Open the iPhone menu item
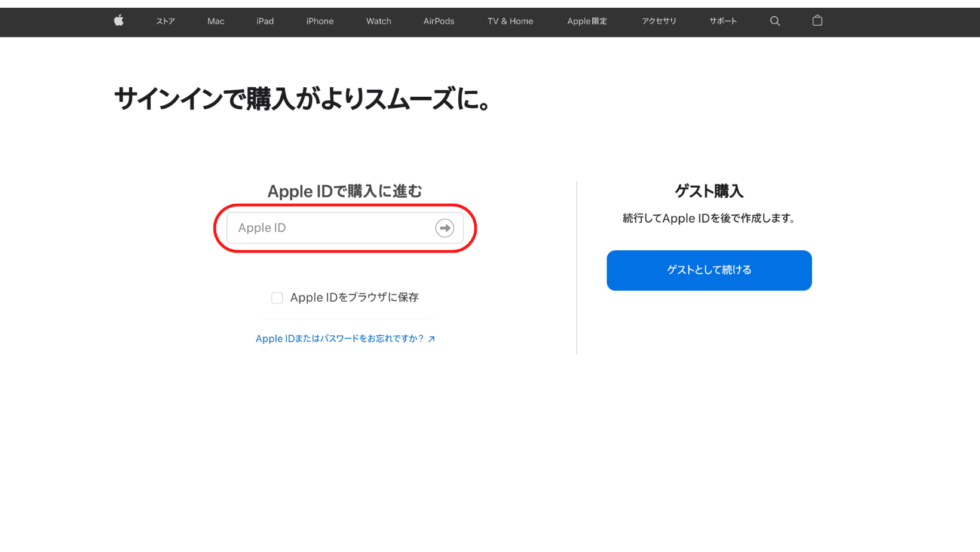The height and width of the screenshot is (552, 980). [320, 21]
